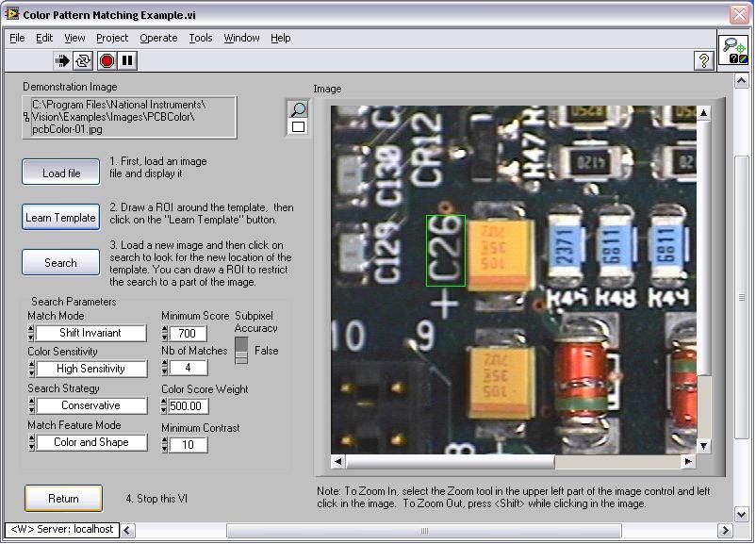This screenshot has width=756, height=544.
Task: Open the Search Strategy selector
Action: click(90, 405)
